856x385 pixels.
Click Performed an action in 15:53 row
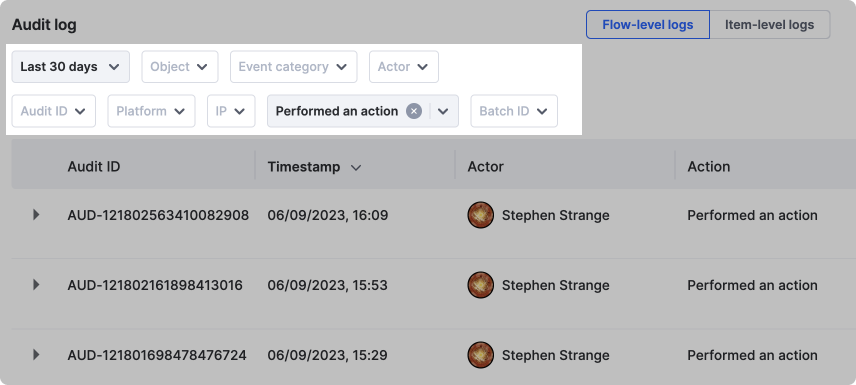click(x=752, y=285)
